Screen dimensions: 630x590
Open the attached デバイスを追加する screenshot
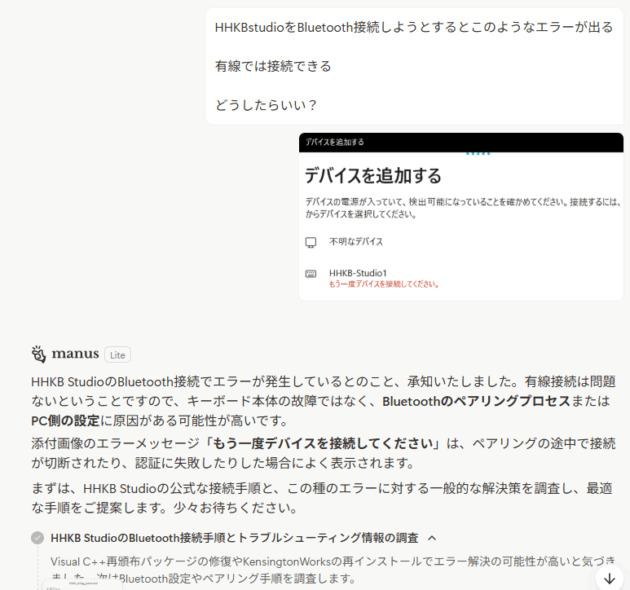tap(460, 216)
